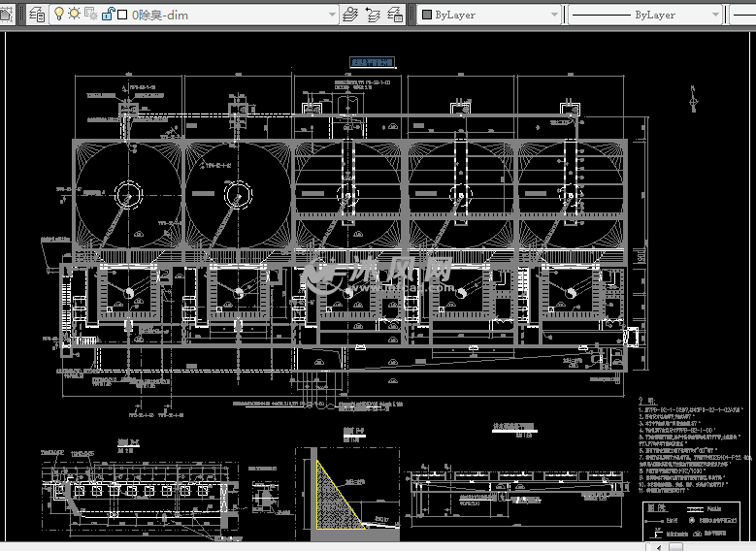The image size is (756, 551).
Task: Click the Layer Previous icon
Action: click(374, 15)
